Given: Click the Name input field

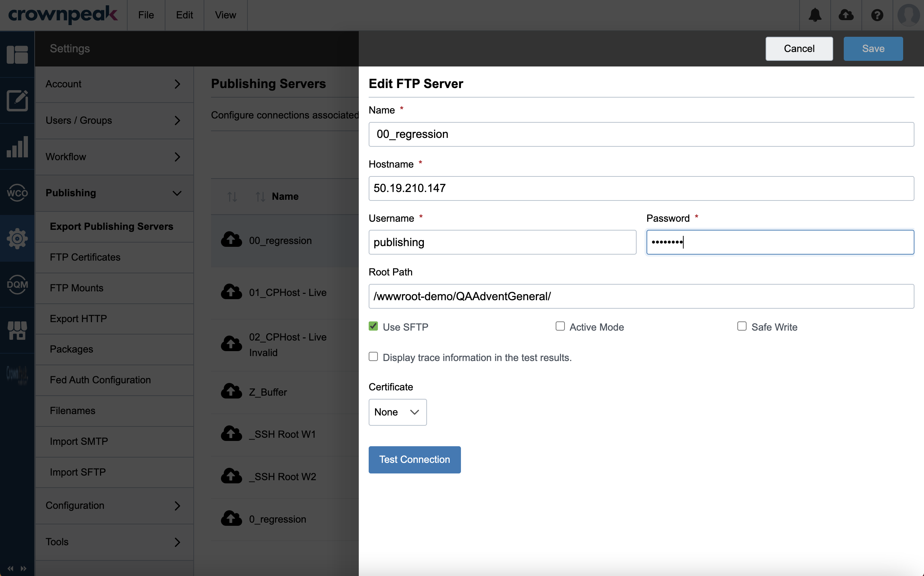Looking at the screenshot, I should click(x=641, y=134).
